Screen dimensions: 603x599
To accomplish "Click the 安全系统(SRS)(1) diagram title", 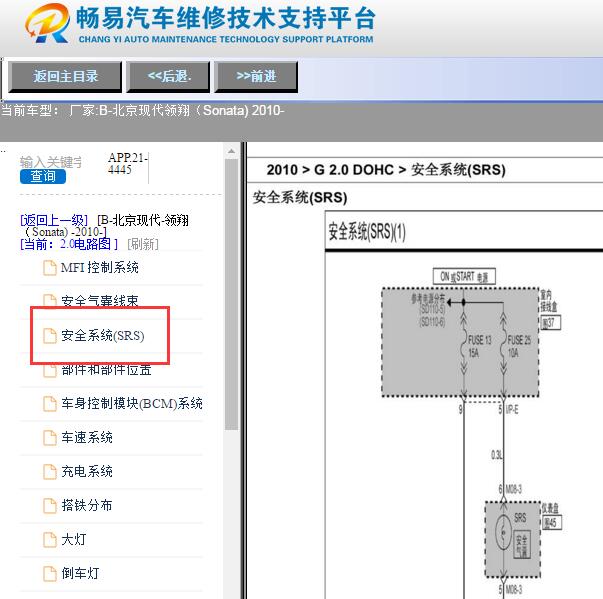I will pyautogui.click(x=367, y=232).
